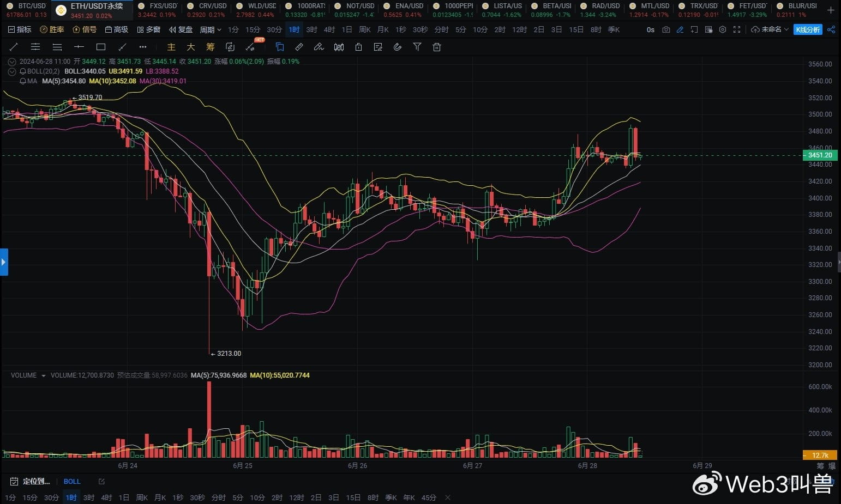Open the 多窗 multi-window layout
Viewport: 841px width, 504px height.
[149, 29]
